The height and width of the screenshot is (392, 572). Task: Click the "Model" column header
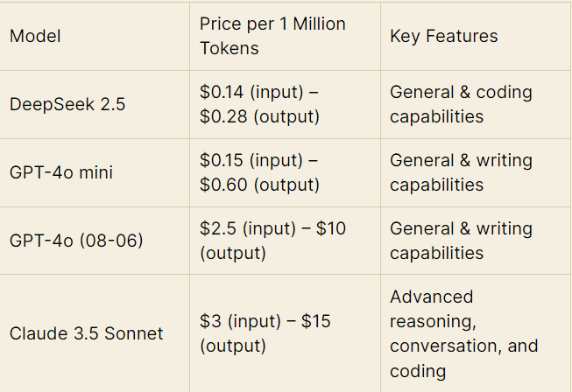[x=35, y=36]
